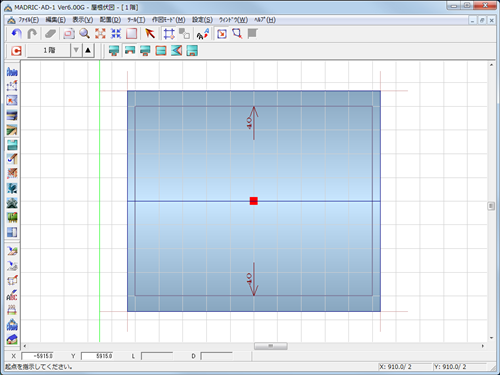Click the blue Undo arrow icon

tap(16, 34)
